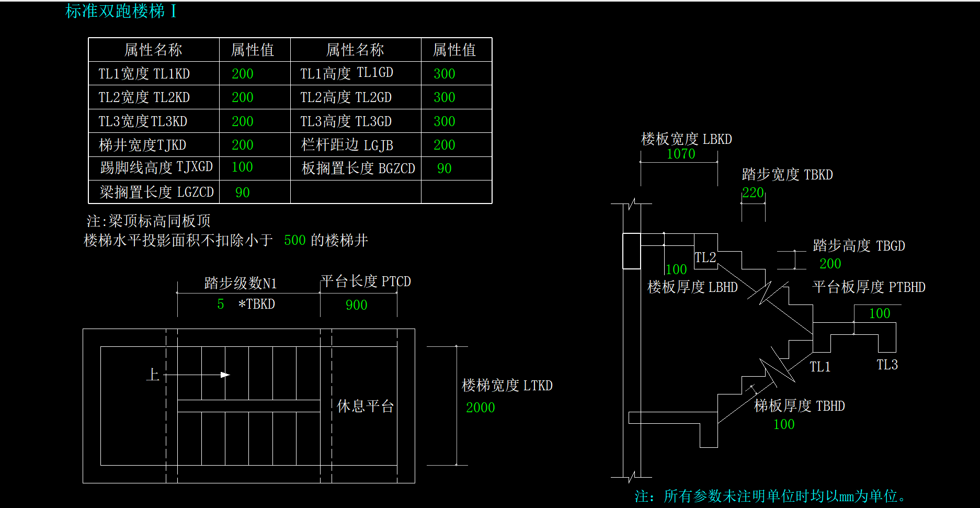This screenshot has height=508, width=980.
Task: Click label 踏步宽度 TBKD
Action: pos(788,175)
